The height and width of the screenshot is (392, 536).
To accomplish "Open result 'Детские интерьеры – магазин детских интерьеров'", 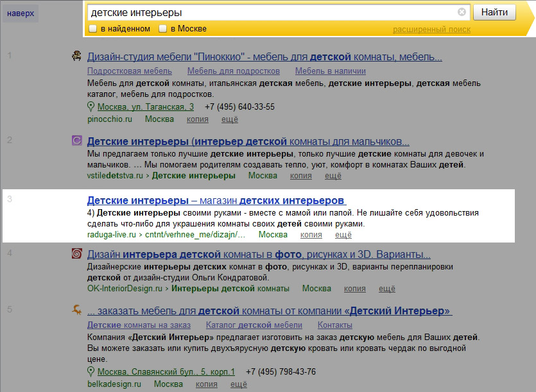I will 217,200.
